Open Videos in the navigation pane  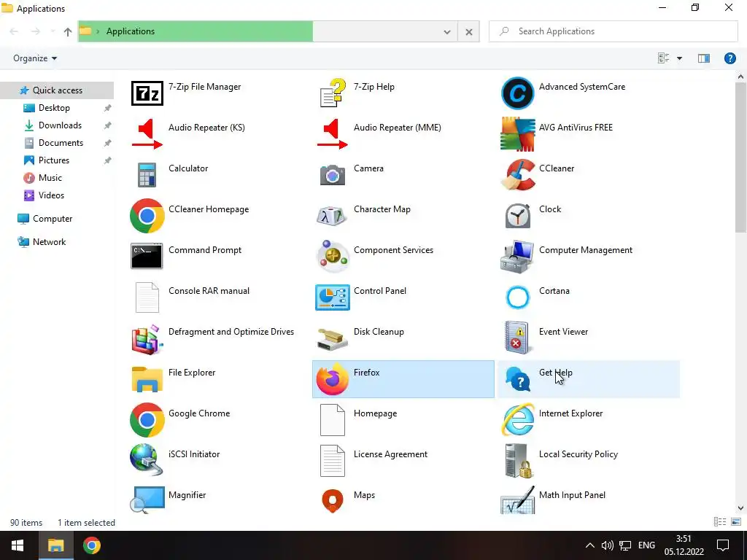tap(52, 195)
